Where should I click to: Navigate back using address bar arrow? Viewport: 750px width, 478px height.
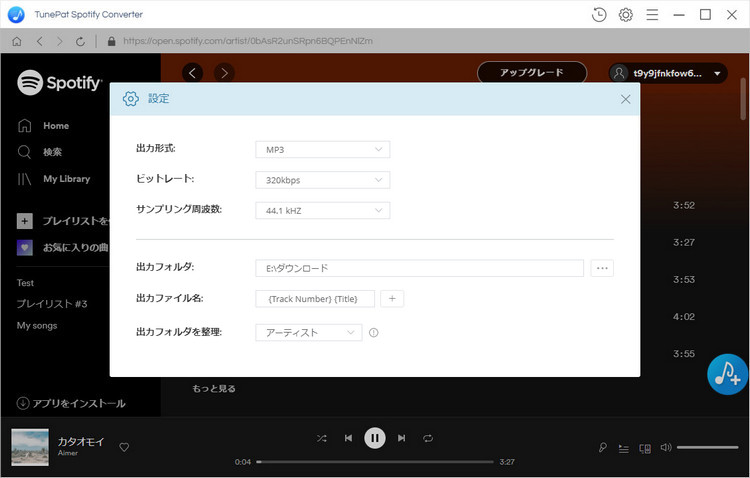coord(40,42)
